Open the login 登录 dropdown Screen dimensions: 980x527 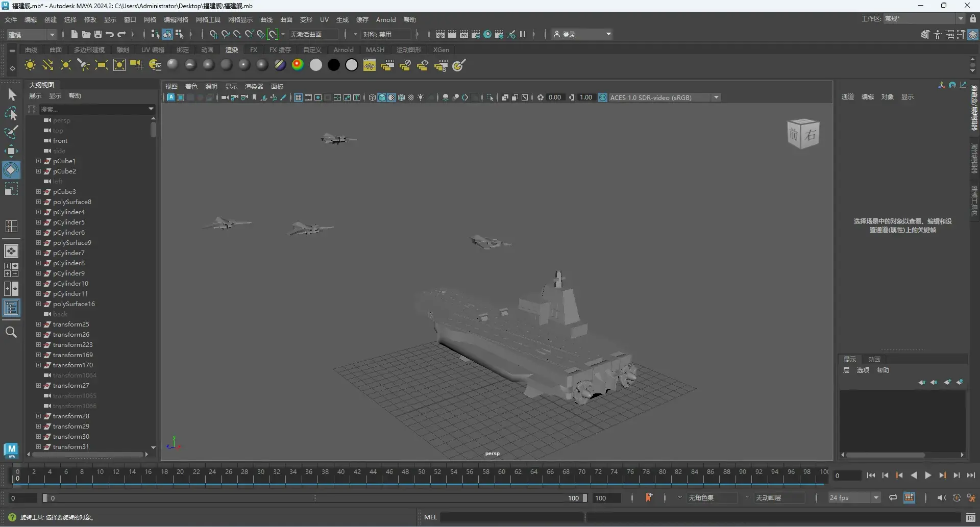583,34
